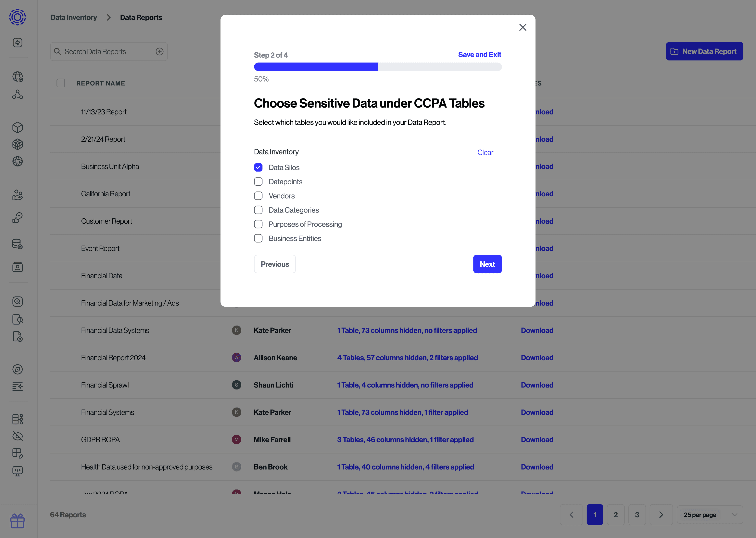756x538 pixels.
Task: Click the Next button in the dialog
Action: tap(487, 264)
